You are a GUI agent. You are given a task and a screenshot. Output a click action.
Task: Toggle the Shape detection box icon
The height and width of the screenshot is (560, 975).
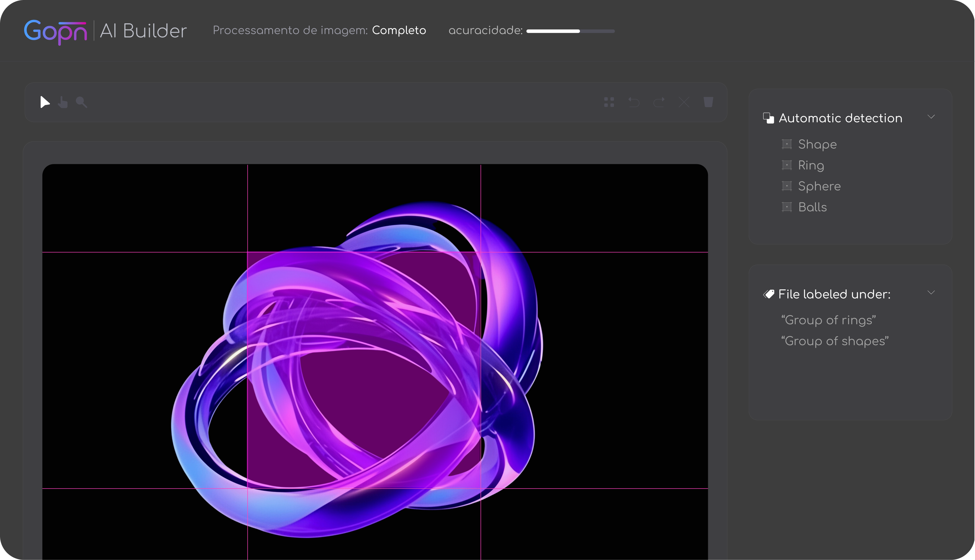786,144
